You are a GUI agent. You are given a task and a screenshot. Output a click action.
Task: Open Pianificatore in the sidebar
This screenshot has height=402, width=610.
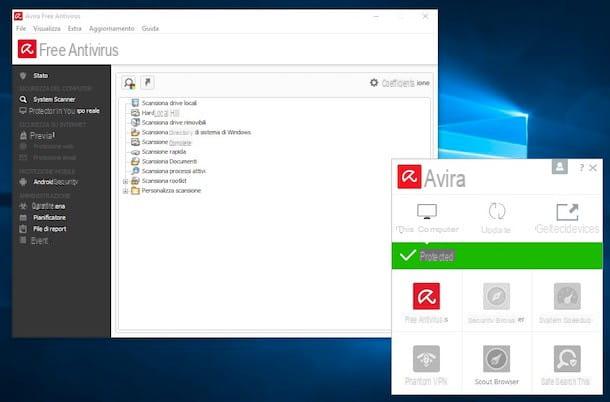click(x=49, y=218)
